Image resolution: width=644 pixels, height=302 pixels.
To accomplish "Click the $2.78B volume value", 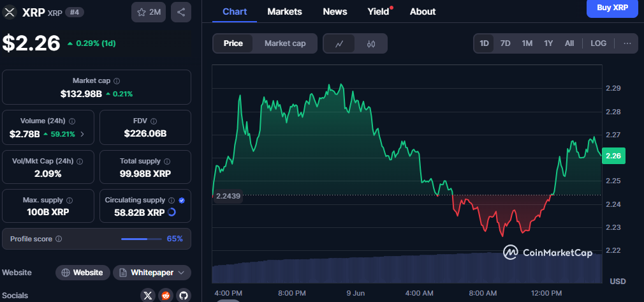I will (25, 133).
